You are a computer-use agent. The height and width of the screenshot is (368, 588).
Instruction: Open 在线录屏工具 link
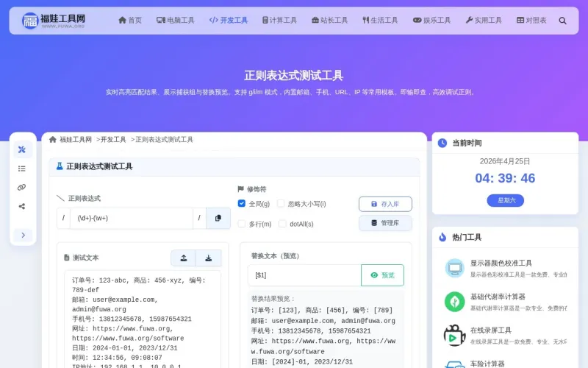tap(491, 330)
